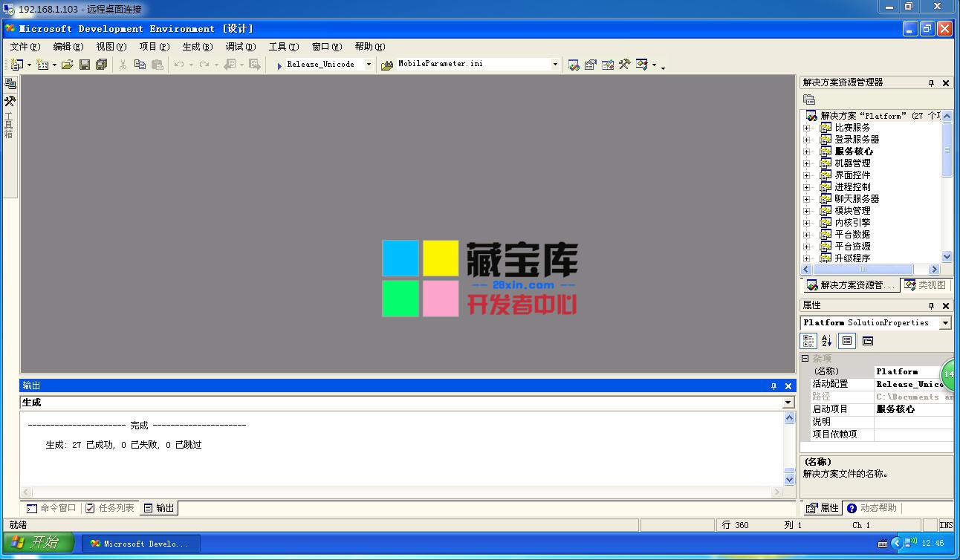Open the Release_Unicode configuration dropdown
Screen dimensions: 960x560
tap(368, 65)
